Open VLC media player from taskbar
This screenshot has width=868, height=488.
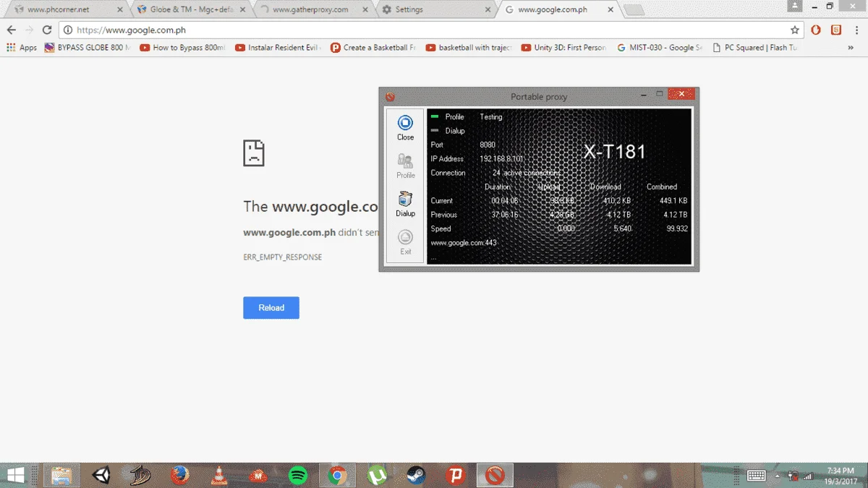(x=218, y=475)
